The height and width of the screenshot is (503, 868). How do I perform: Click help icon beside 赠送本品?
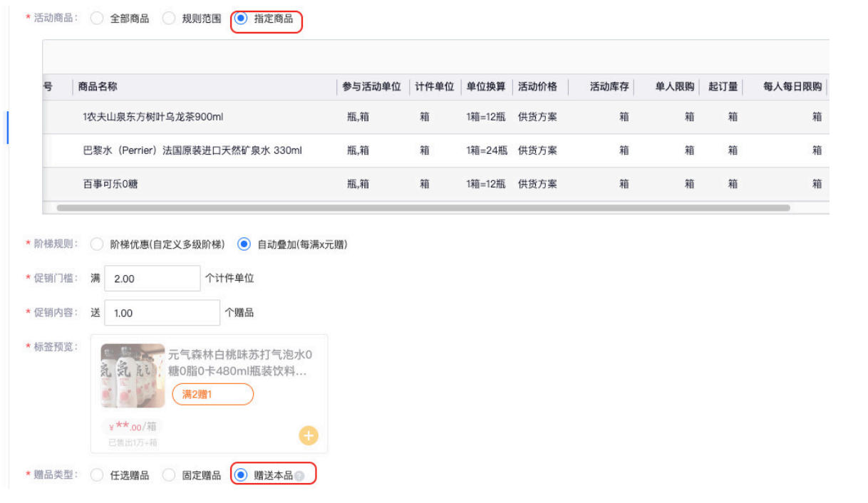[299, 476]
